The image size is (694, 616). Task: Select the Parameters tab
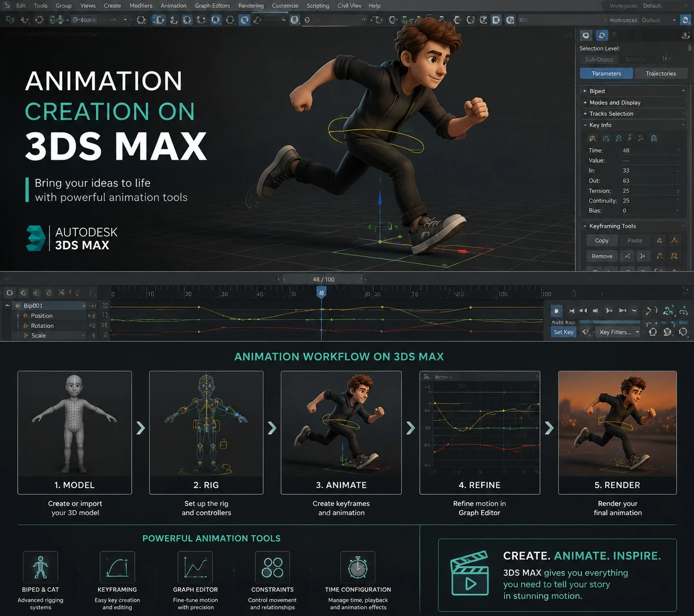[x=606, y=74]
